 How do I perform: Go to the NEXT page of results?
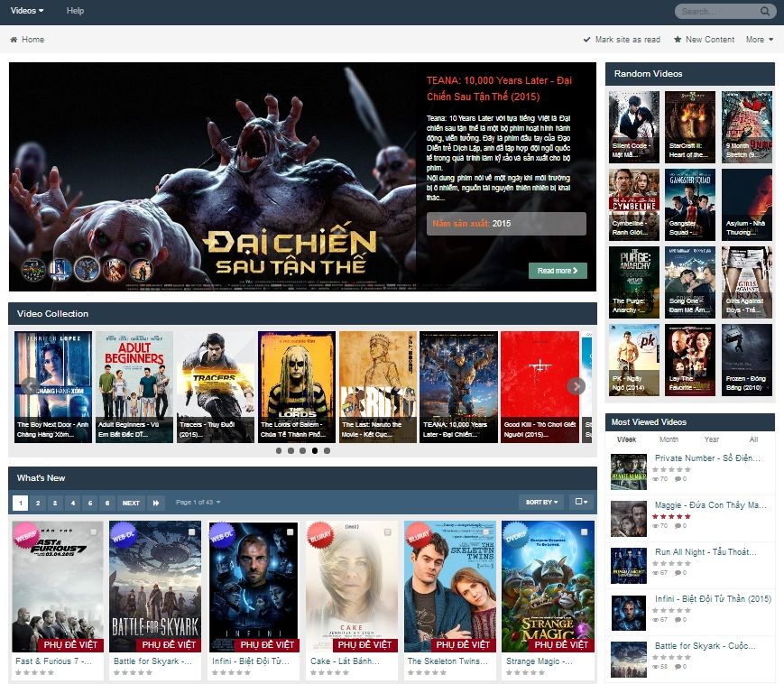click(131, 503)
